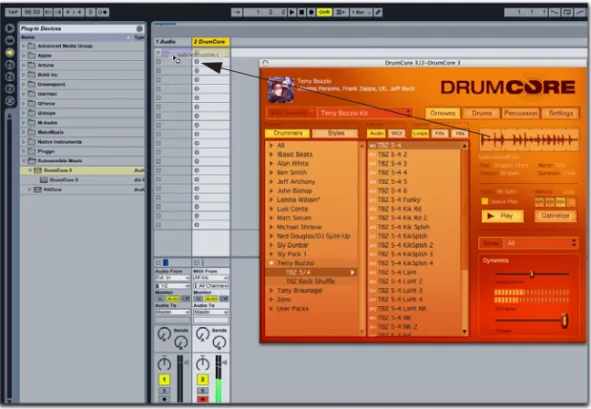Screen dimensions: 591x409
Task: Select the nested DrumCore 3 preset row
Action: pyautogui.click(x=82, y=180)
